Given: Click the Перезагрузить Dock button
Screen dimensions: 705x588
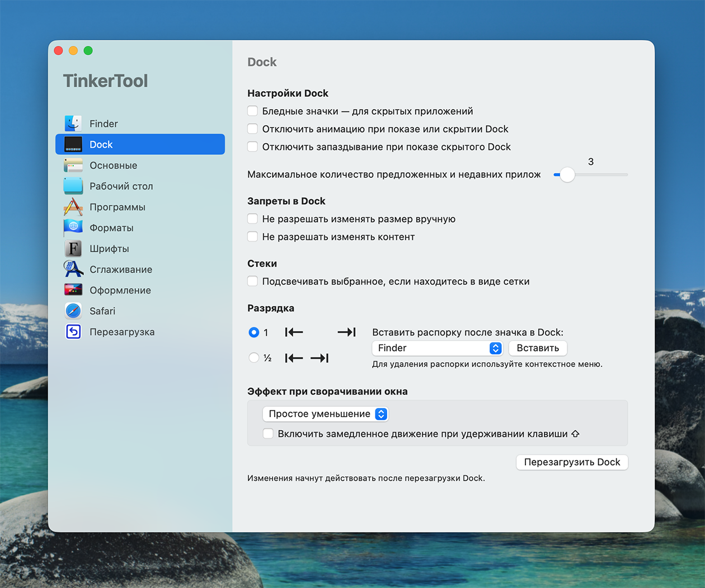Looking at the screenshot, I should point(572,462).
